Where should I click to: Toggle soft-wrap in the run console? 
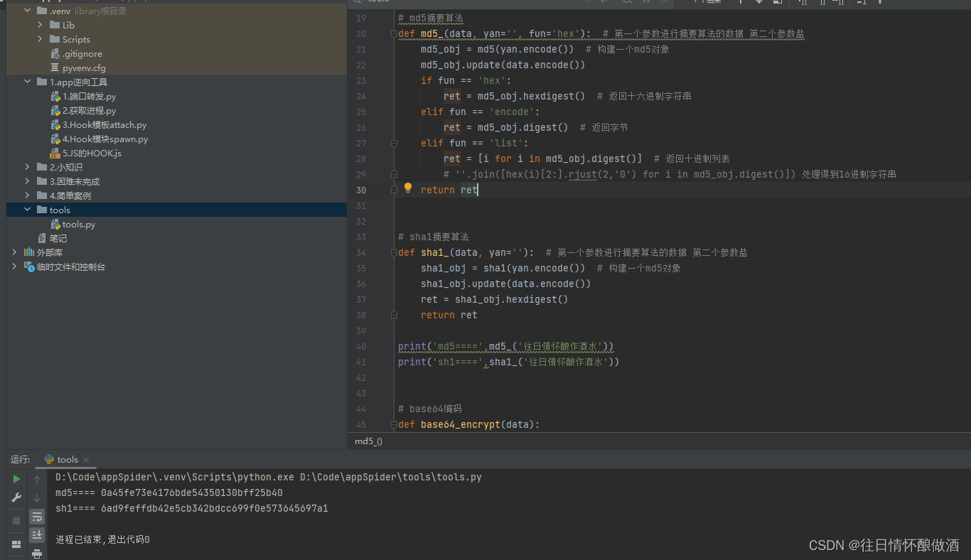[36, 517]
